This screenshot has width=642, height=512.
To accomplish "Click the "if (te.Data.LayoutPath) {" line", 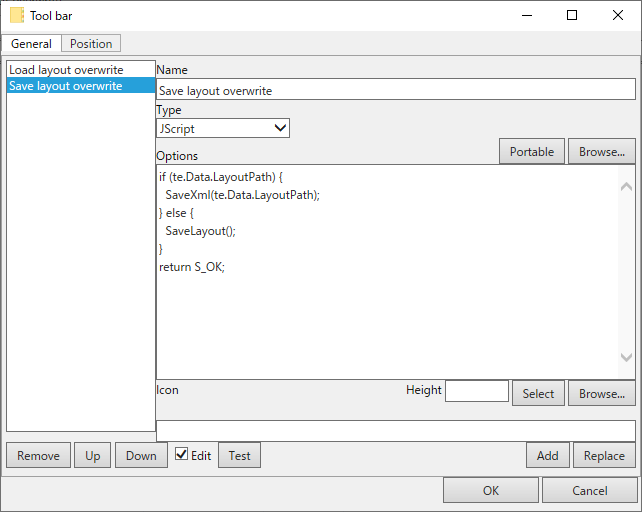I will pos(221,177).
